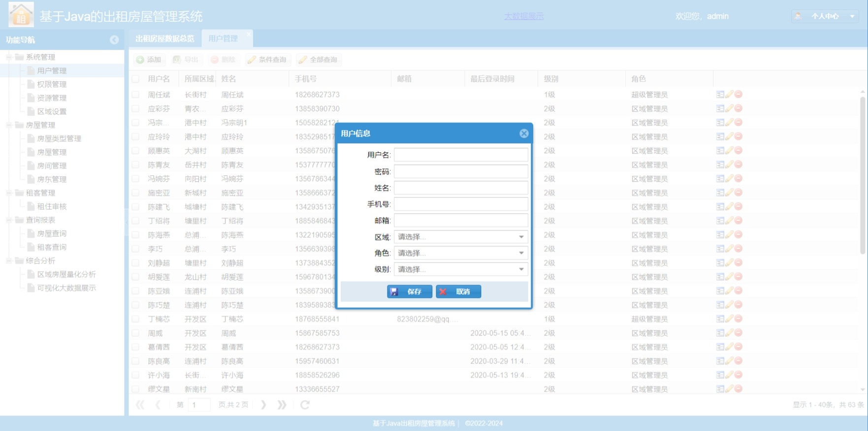Open 租住审核 in the navigation tree
Image resolution: width=868 pixels, height=431 pixels.
(52, 206)
